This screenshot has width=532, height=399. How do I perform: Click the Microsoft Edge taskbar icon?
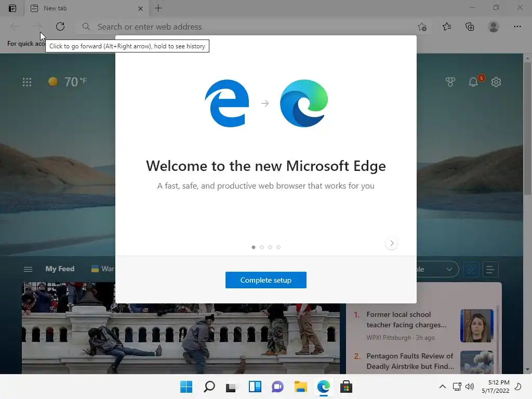pyautogui.click(x=323, y=387)
